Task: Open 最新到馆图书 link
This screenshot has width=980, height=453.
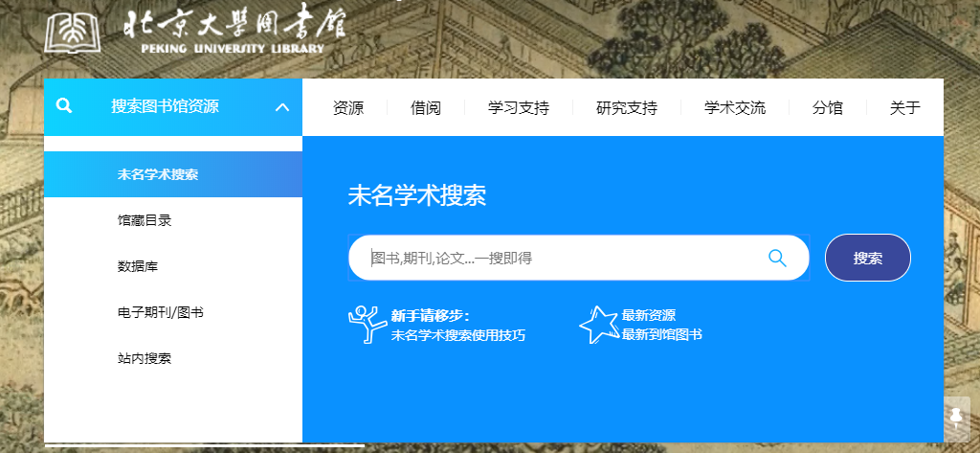Action: [x=662, y=335]
